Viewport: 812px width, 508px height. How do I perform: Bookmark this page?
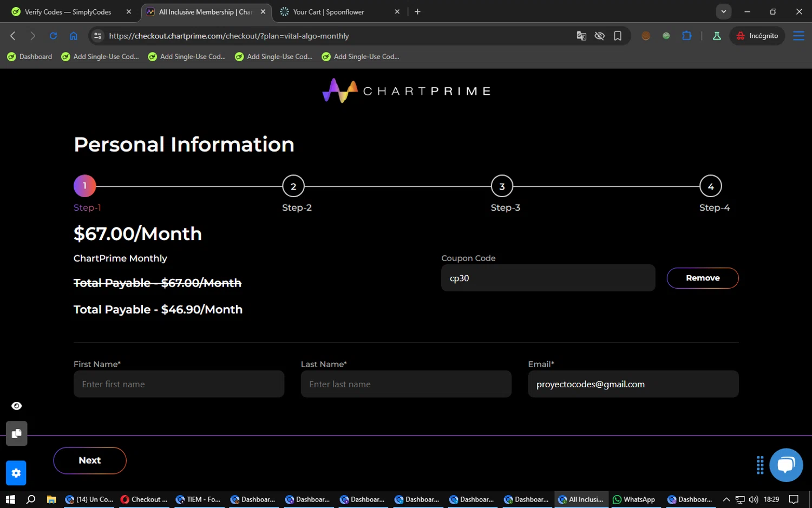[618, 36]
